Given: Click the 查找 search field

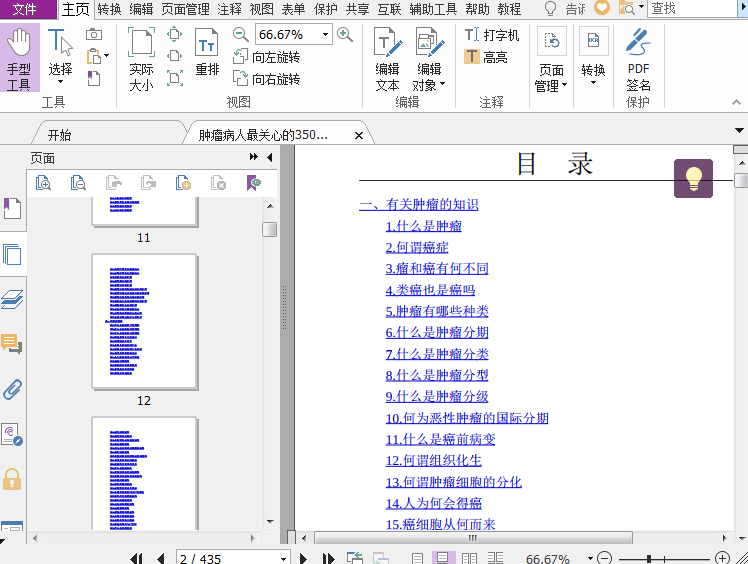Looking at the screenshot, I should 693,9.
